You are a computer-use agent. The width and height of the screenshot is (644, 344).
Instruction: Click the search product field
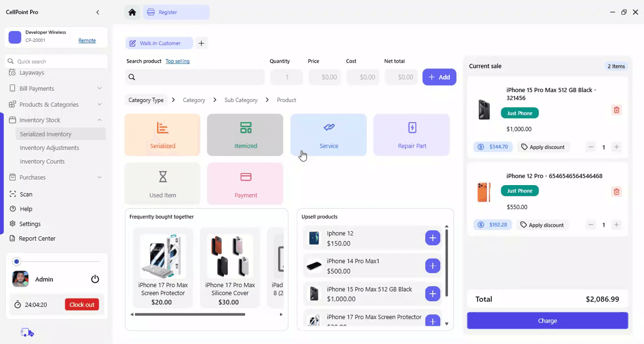[x=195, y=77]
